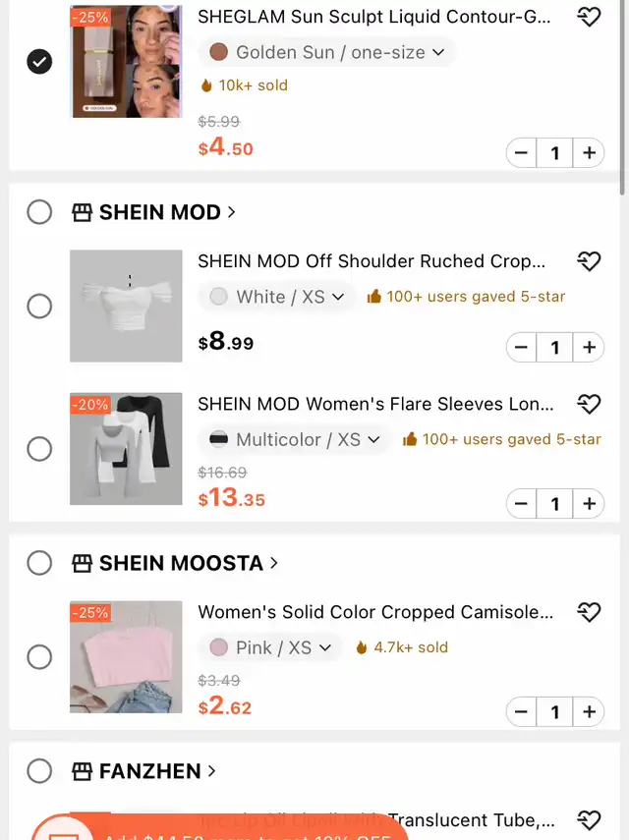Open Women's Solid Color Cropped Camisole details

click(x=374, y=612)
